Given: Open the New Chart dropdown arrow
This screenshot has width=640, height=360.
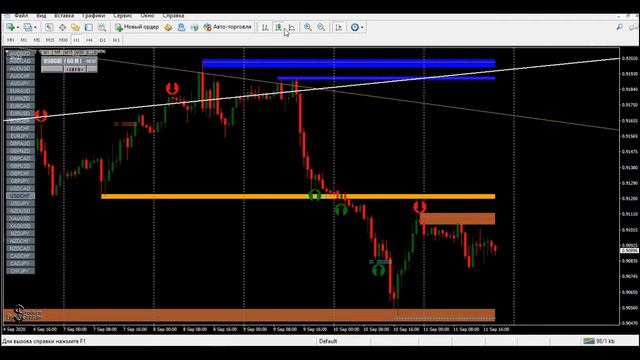Looking at the screenshot, I should [x=18, y=27].
